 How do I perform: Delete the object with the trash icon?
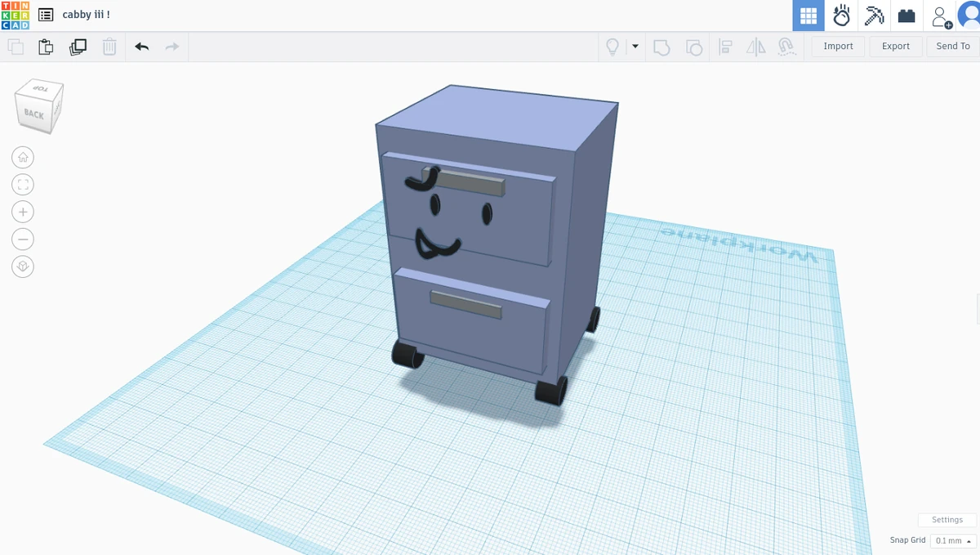tap(109, 47)
